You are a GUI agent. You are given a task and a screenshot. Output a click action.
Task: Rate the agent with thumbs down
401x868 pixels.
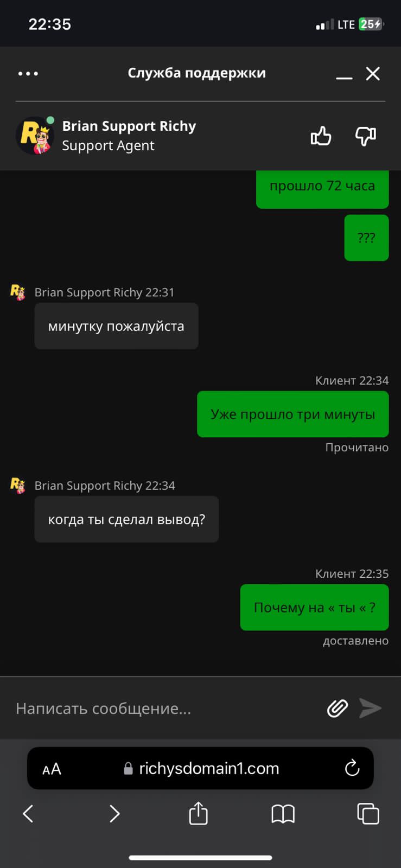click(x=366, y=136)
